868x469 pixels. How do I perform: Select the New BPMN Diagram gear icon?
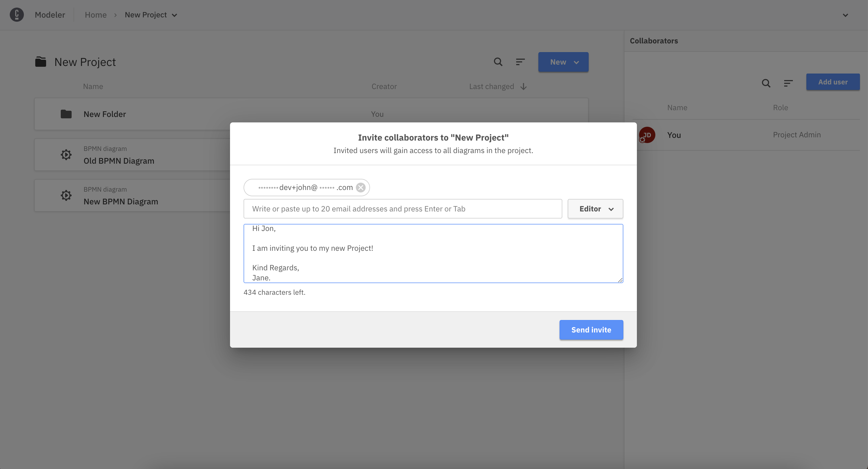(x=66, y=195)
